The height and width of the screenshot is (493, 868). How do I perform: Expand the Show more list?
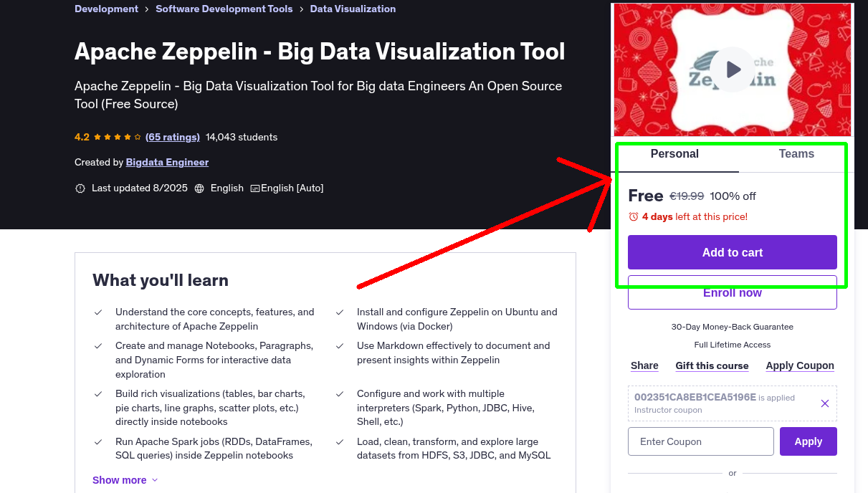[125, 480]
